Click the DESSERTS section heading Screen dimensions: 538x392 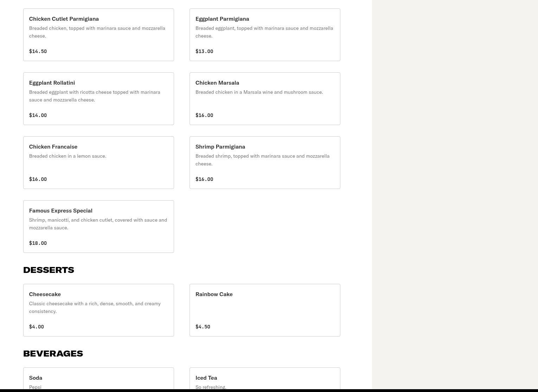point(49,270)
